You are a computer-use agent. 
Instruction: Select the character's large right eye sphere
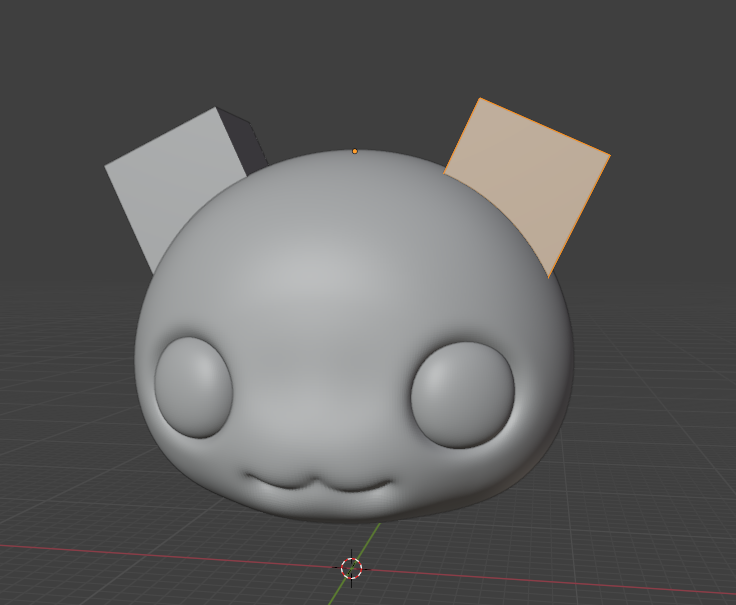462,393
